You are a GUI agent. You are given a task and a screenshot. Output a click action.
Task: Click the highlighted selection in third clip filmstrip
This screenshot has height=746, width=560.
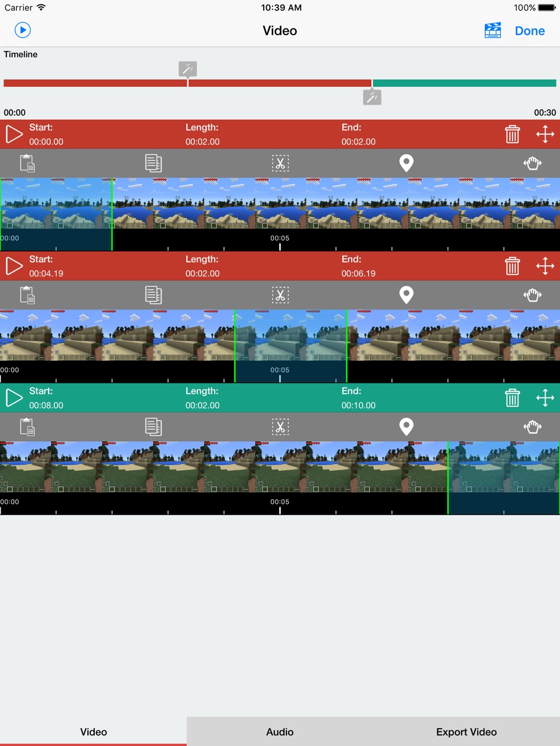tap(503, 478)
